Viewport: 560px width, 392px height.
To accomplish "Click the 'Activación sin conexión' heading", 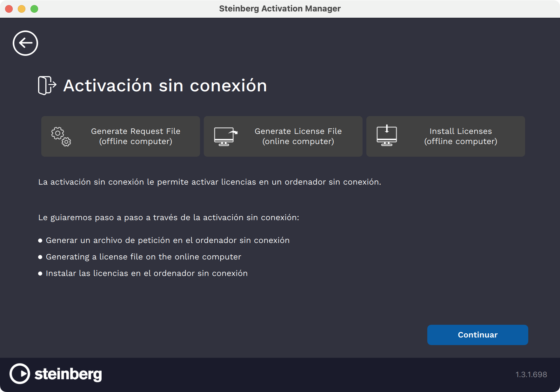I will pos(165,86).
